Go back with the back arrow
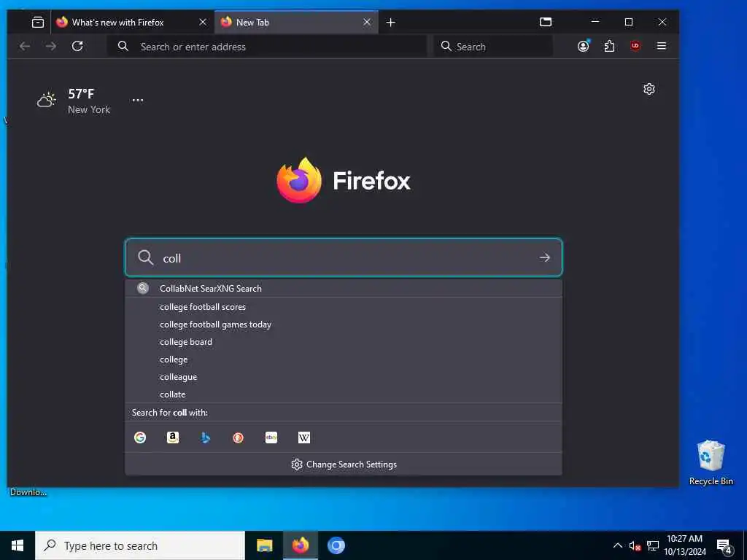Viewport: 747px width, 560px height. coord(25,46)
